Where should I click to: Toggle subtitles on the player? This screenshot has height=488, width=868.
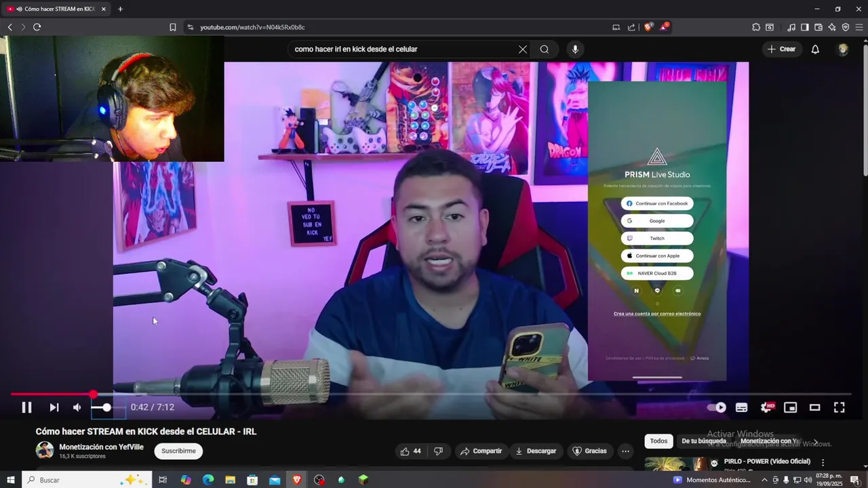[x=742, y=407]
